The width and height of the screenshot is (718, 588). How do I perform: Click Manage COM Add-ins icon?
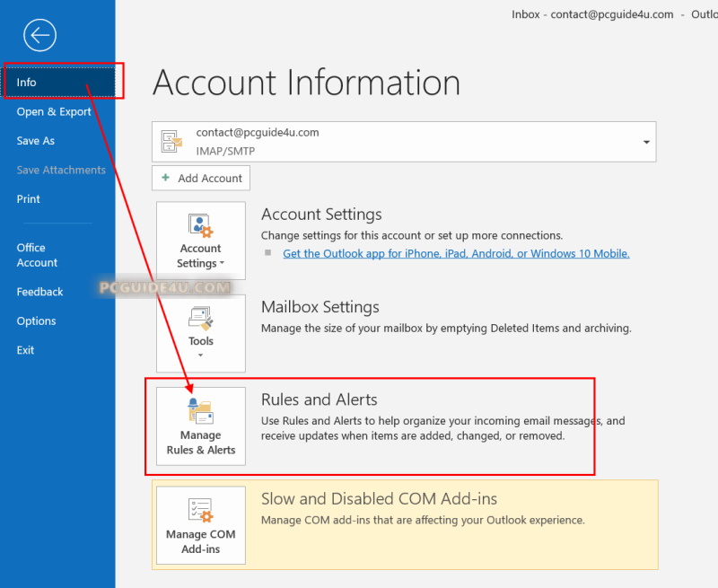click(x=200, y=511)
